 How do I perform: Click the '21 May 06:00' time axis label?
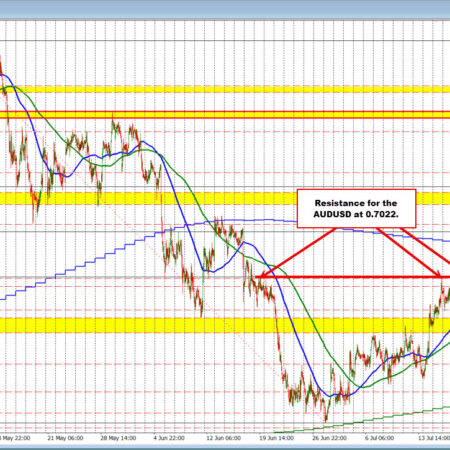pos(65,438)
